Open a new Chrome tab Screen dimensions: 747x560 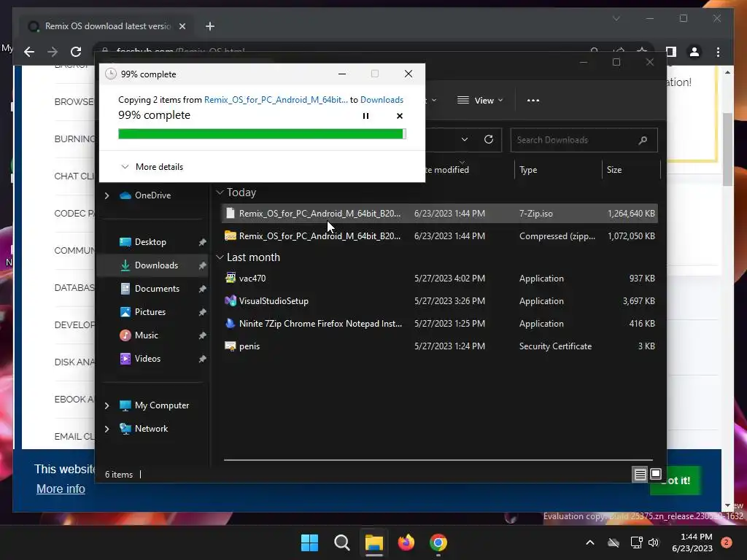209,26
